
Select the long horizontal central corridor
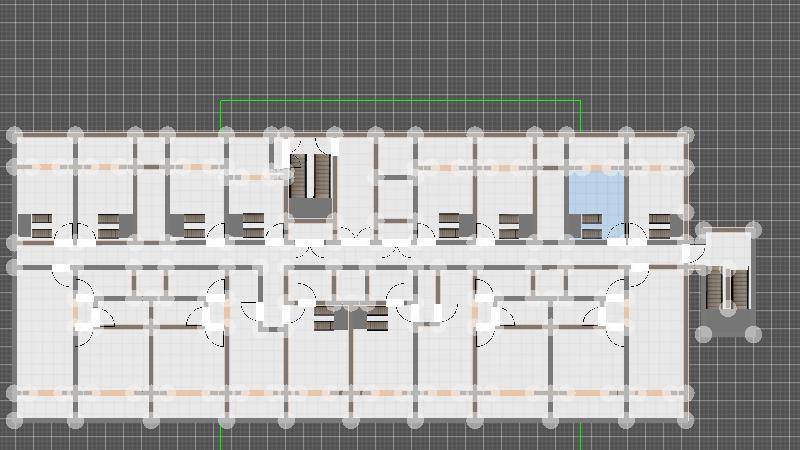coord(350,256)
